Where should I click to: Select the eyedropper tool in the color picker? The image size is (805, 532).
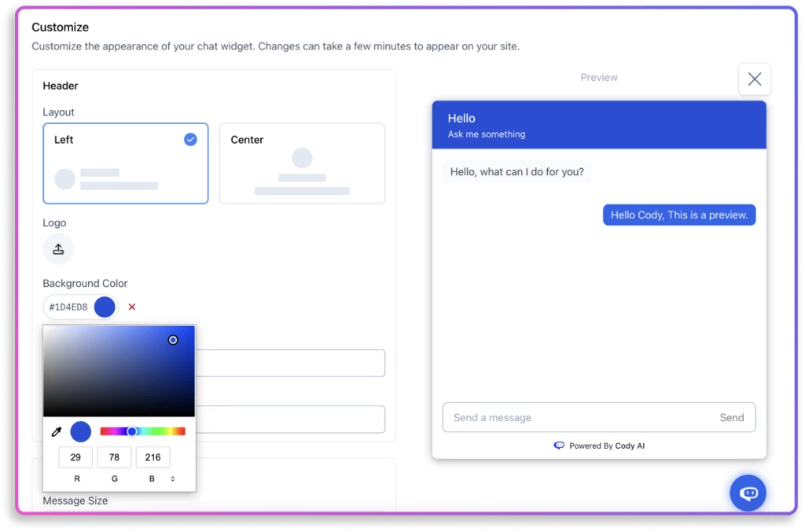click(x=56, y=431)
